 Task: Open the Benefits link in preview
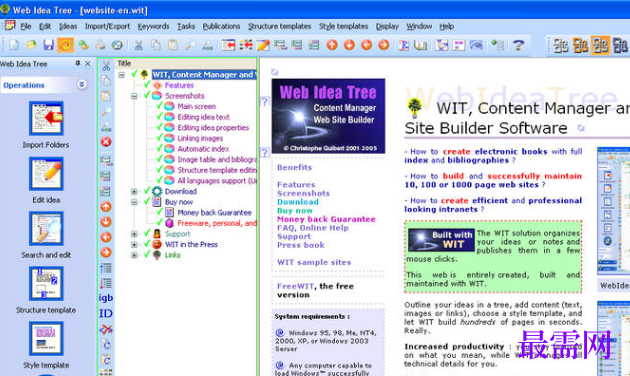(x=294, y=168)
